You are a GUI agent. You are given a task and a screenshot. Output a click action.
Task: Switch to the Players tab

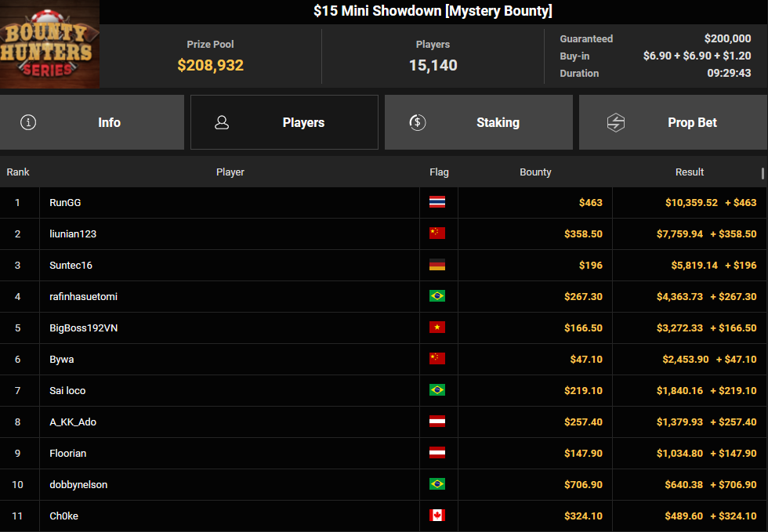click(x=284, y=122)
